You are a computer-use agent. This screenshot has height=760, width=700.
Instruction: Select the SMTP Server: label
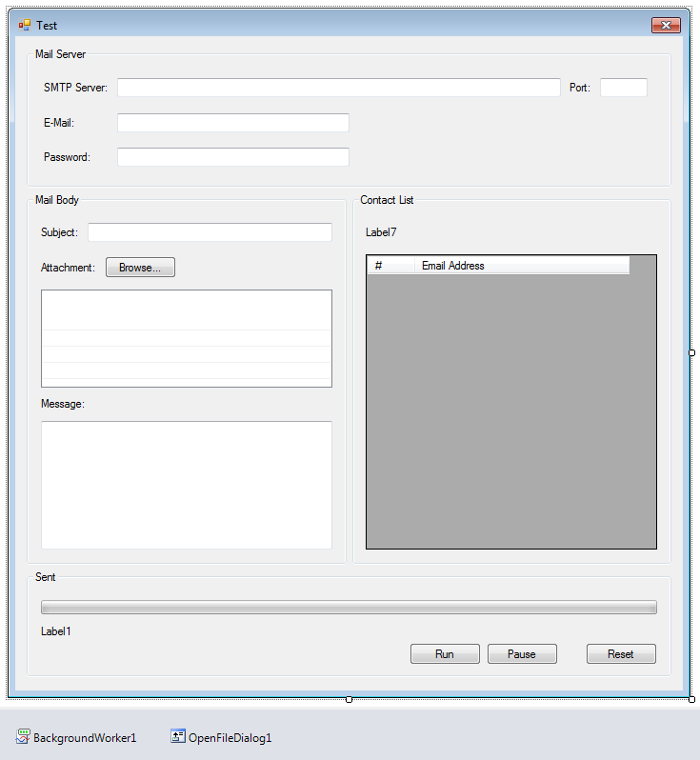coord(75,88)
